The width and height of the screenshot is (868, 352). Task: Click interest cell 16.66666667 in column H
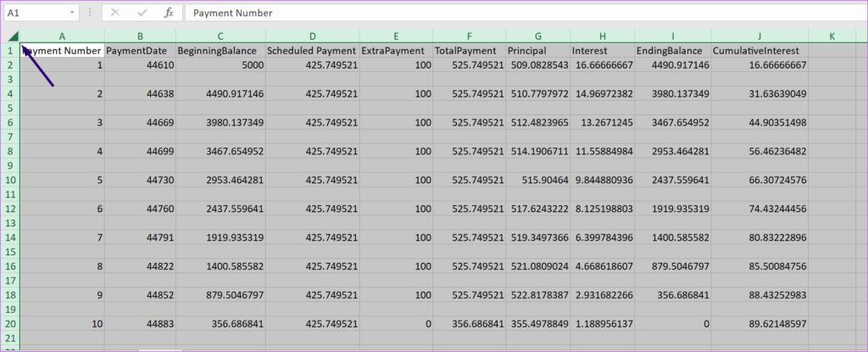point(603,64)
